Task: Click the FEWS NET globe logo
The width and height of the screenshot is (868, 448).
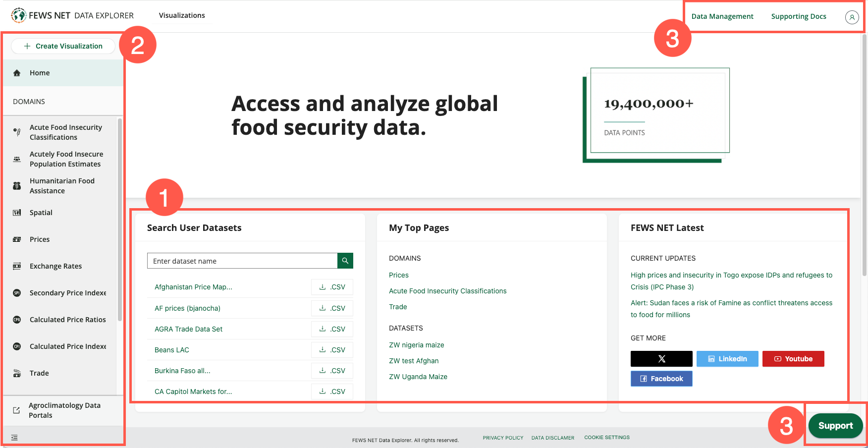Action: coord(19,15)
